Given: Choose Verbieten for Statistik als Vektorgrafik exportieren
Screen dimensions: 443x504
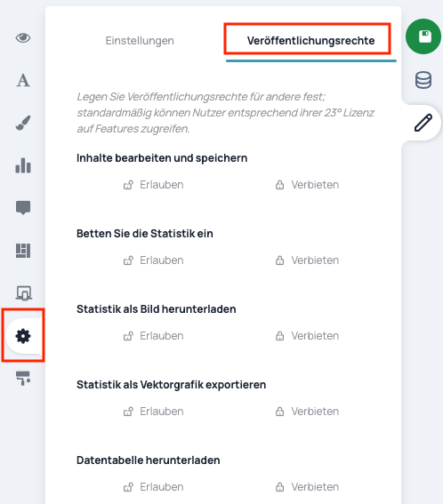Looking at the screenshot, I should [x=307, y=412].
